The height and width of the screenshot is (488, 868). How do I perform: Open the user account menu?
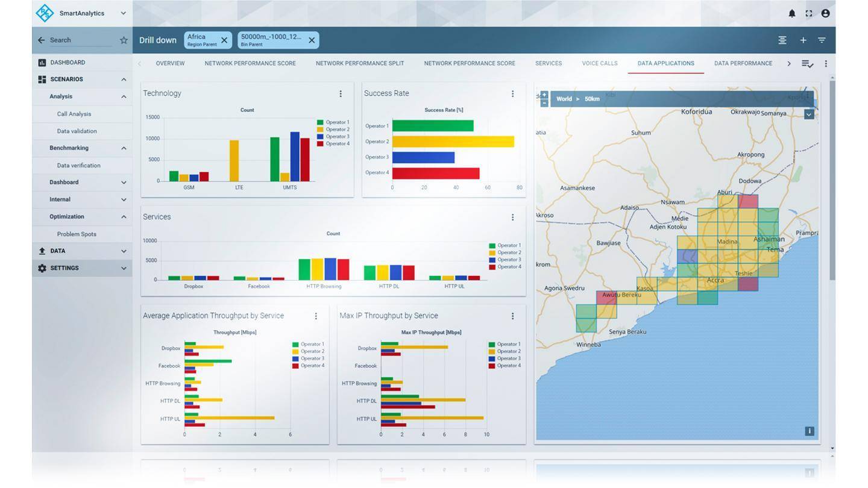[x=825, y=13]
